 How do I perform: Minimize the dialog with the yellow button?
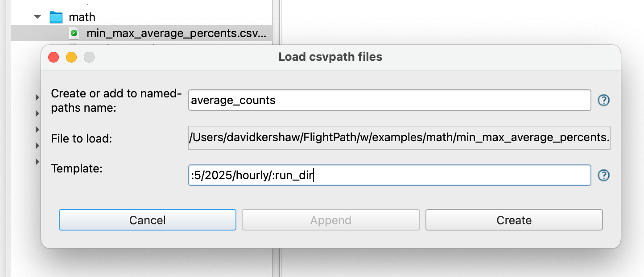(x=71, y=57)
